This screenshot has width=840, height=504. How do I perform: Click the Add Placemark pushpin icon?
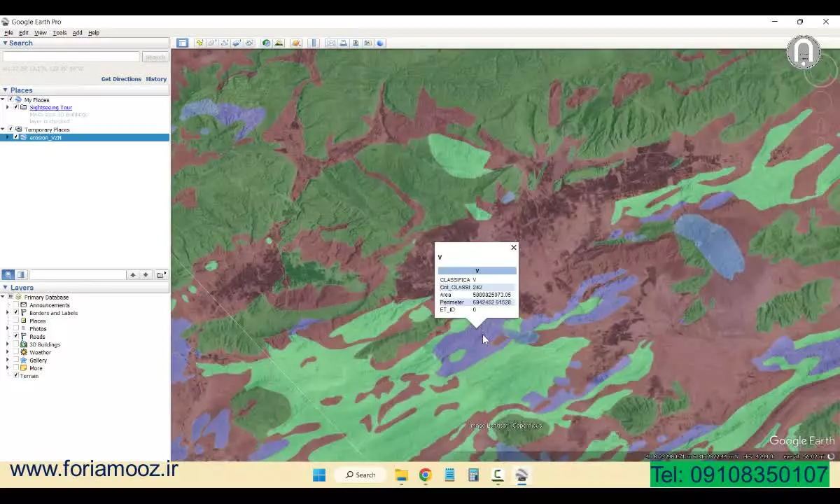(x=199, y=43)
